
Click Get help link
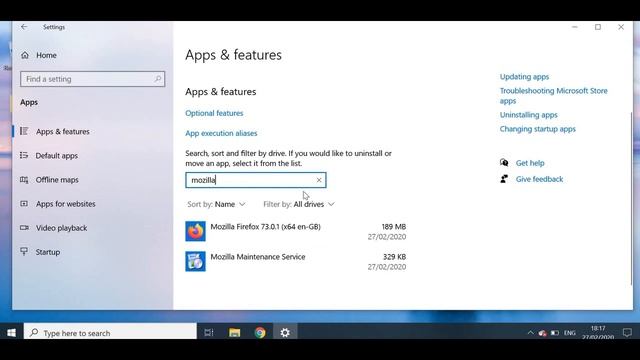[x=530, y=163]
